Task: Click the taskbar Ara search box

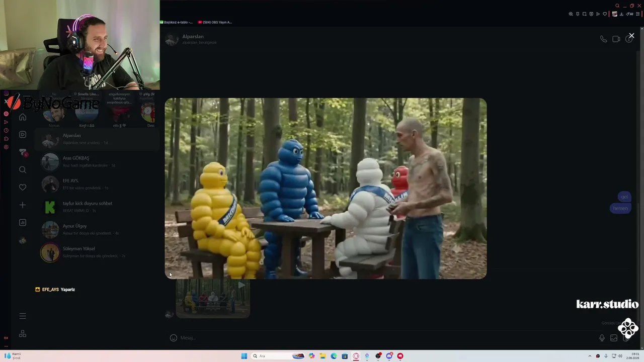Action: tap(279, 356)
